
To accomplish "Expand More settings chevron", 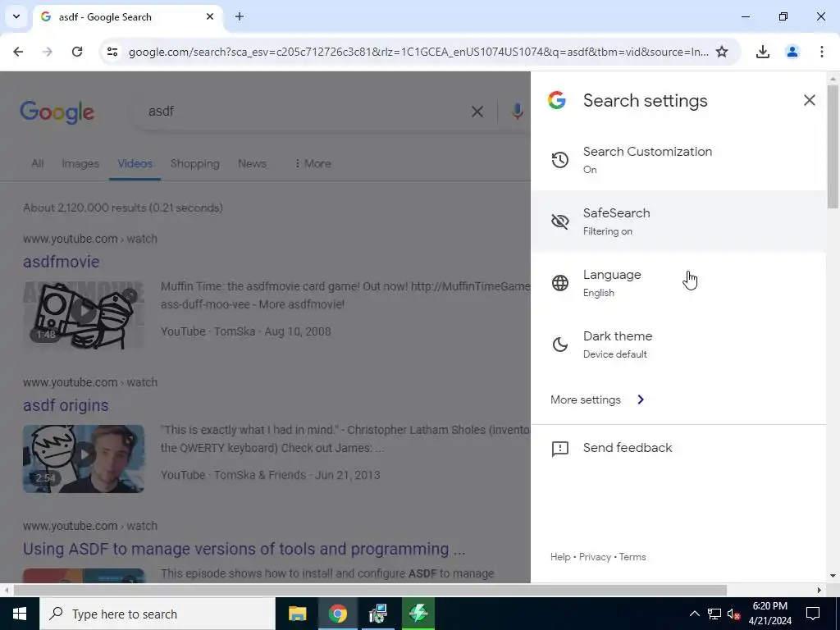I will pyautogui.click(x=641, y=399).
